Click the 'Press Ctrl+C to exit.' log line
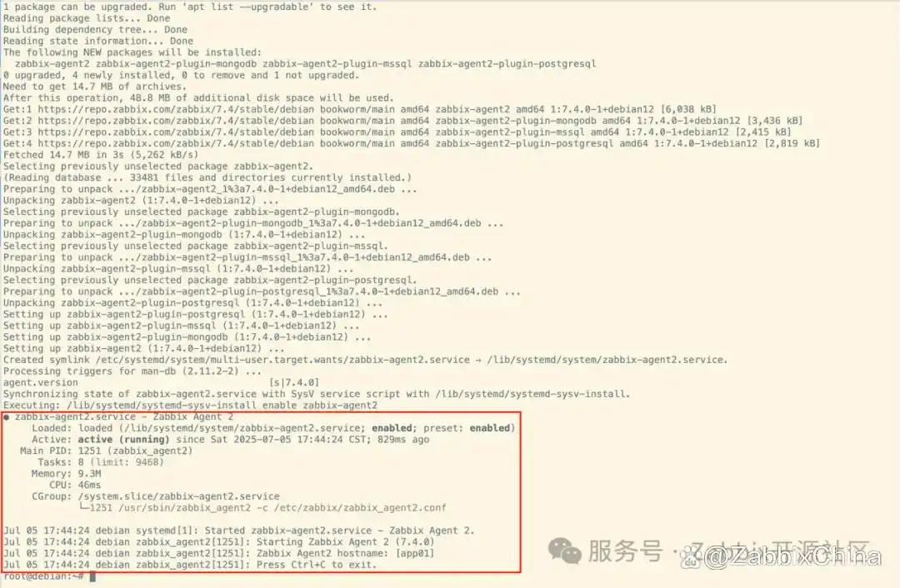 click(x=190, y=565)
